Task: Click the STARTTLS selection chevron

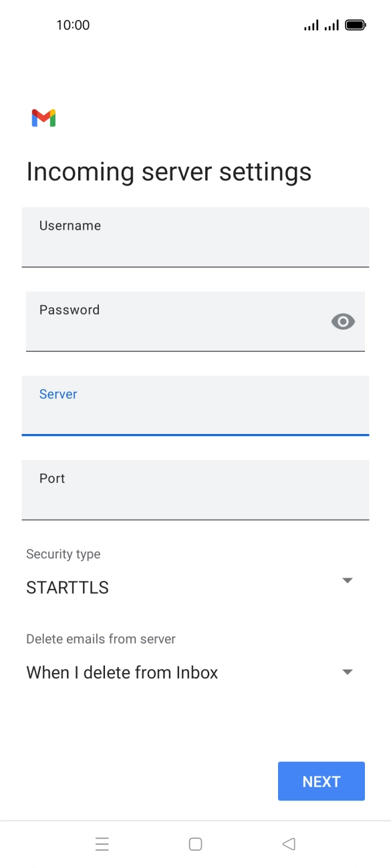Action: [x=347, y=580]
